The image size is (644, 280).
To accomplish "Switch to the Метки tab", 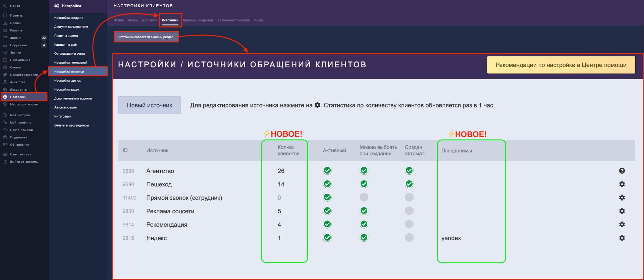I will tap(133, 20).
